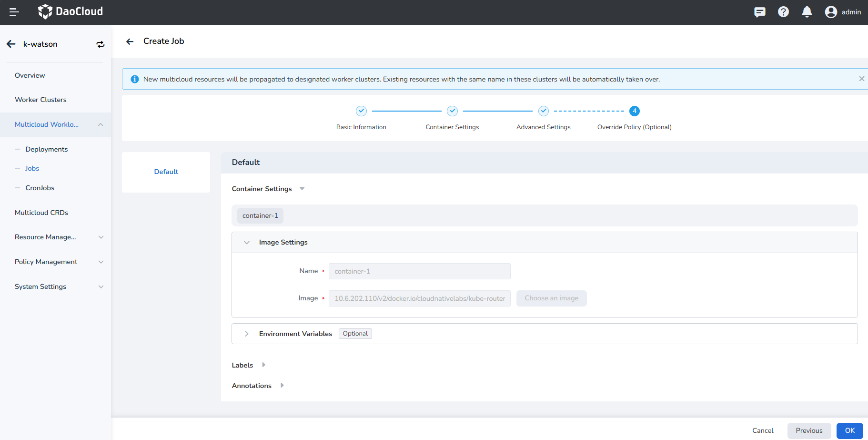Click the Previous button
Image resolution: width=868 pixels, height=440 pixels.
click(x=809, y=430)
